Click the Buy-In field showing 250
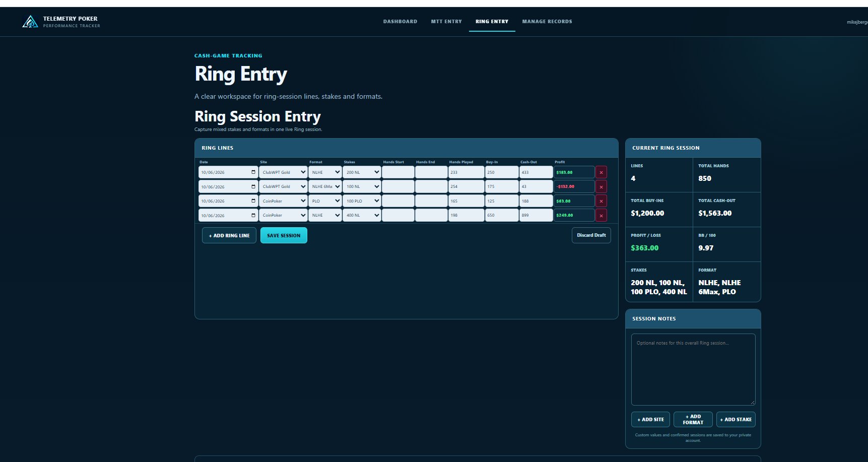This screenshot has width=868, height=462. point(502,172)
